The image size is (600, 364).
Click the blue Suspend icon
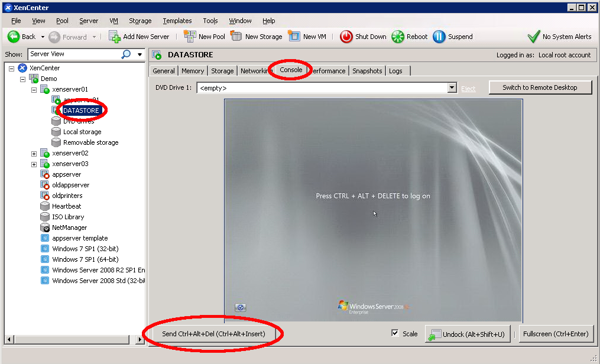tap(439, 37)
